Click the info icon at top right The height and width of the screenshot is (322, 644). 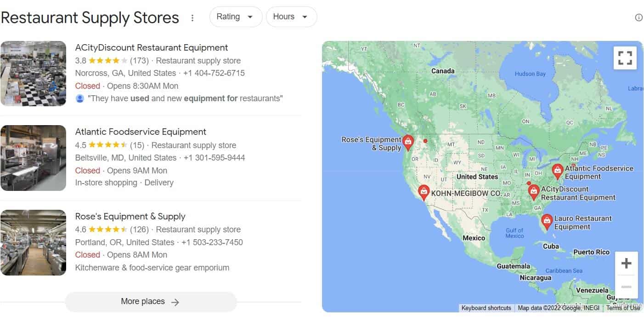[x=638, y=17]
